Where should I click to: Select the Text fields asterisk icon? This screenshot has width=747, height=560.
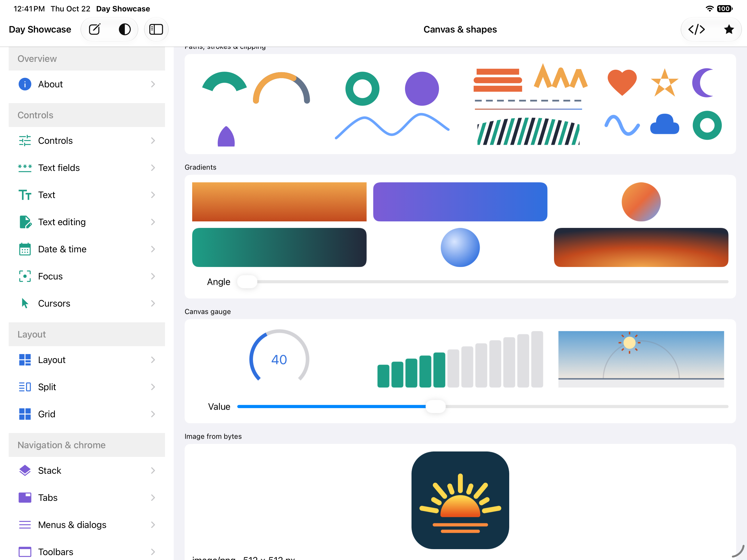(x=25, y=168)
